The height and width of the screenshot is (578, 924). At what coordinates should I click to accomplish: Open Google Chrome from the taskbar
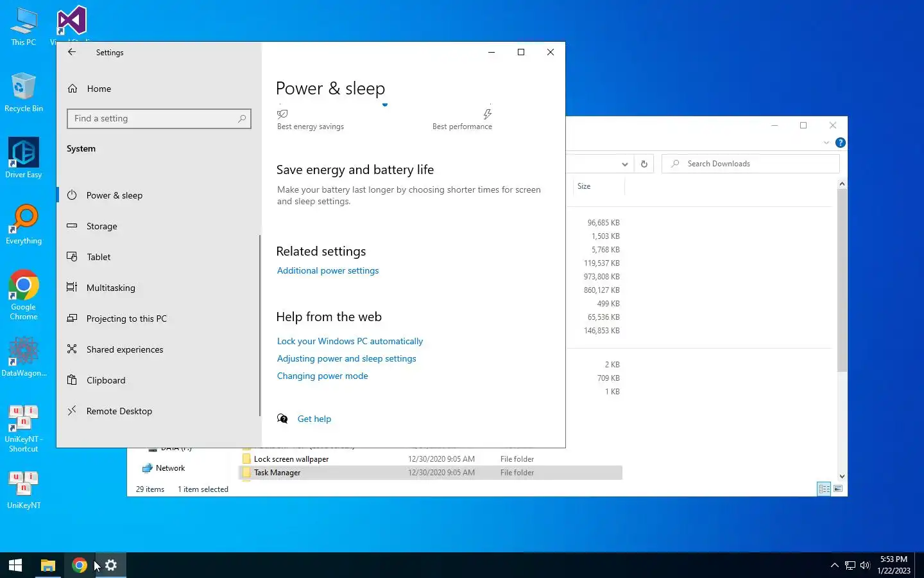80,565
